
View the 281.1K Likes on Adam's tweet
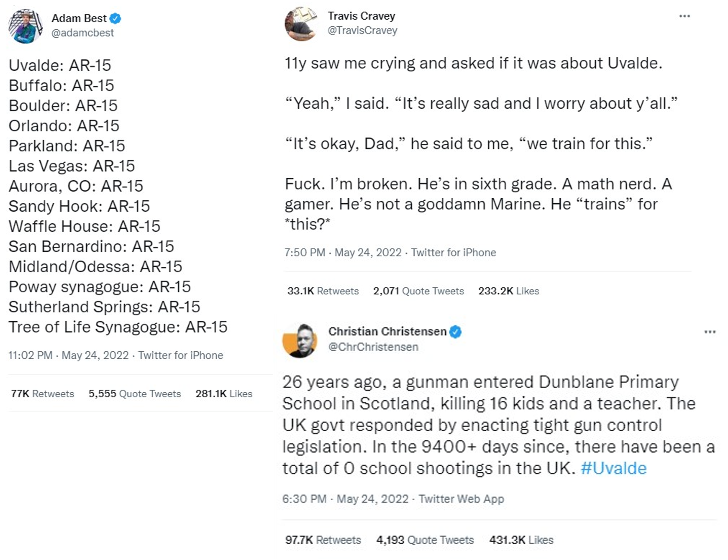pyautogui.click(x=224, y=394)
